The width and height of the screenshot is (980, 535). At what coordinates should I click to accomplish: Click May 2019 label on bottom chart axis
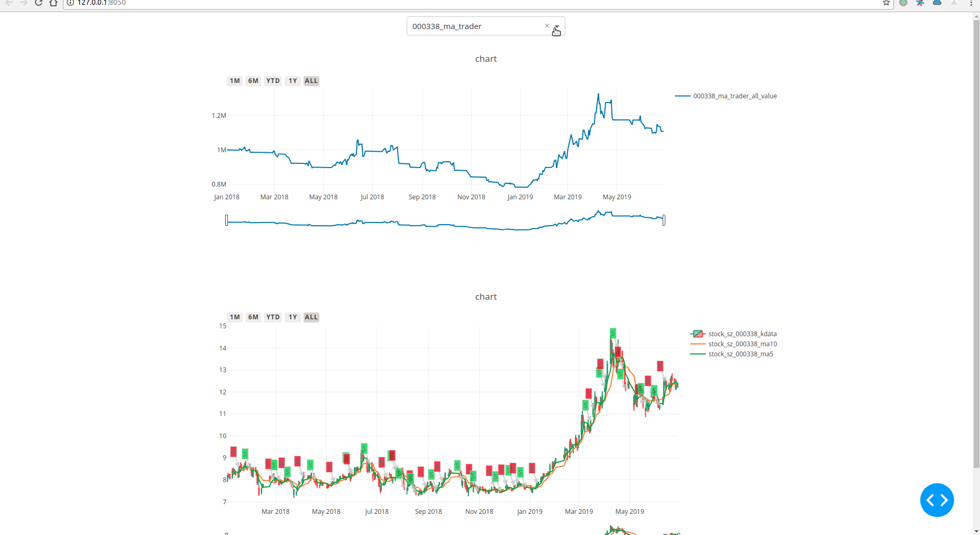tap(629, 512)
